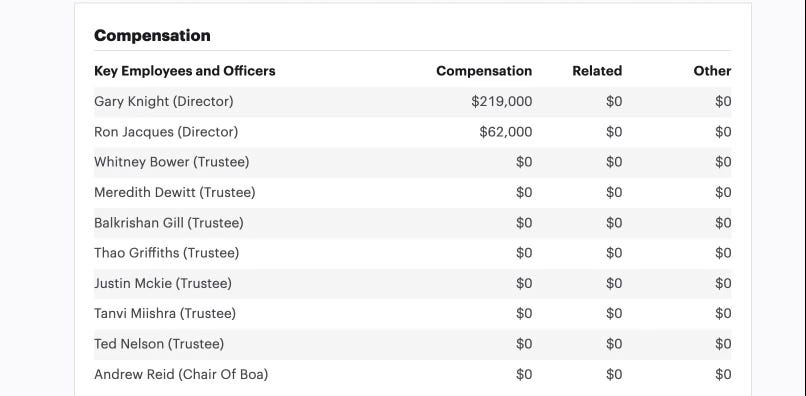Click the $219,000 compensation value
Image resolution: width=806 pixels, height=396 pixels.
(501, 101)
